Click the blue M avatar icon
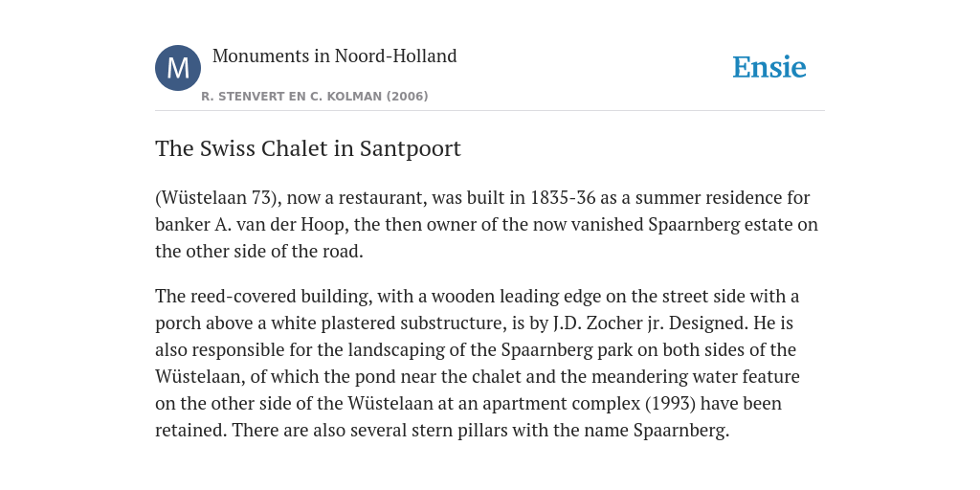Viewport: 980px width, 490px height. (178, 68)
